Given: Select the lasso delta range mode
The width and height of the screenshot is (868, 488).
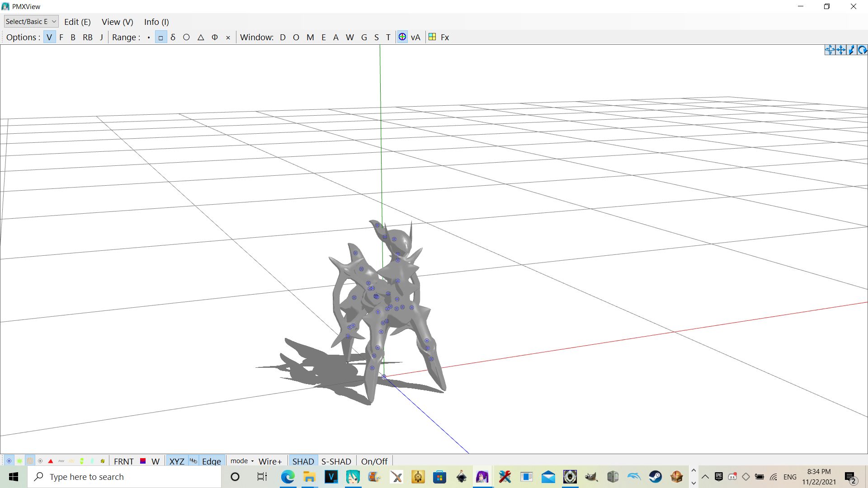Looking at the screenshot, I should coord(173,38).
